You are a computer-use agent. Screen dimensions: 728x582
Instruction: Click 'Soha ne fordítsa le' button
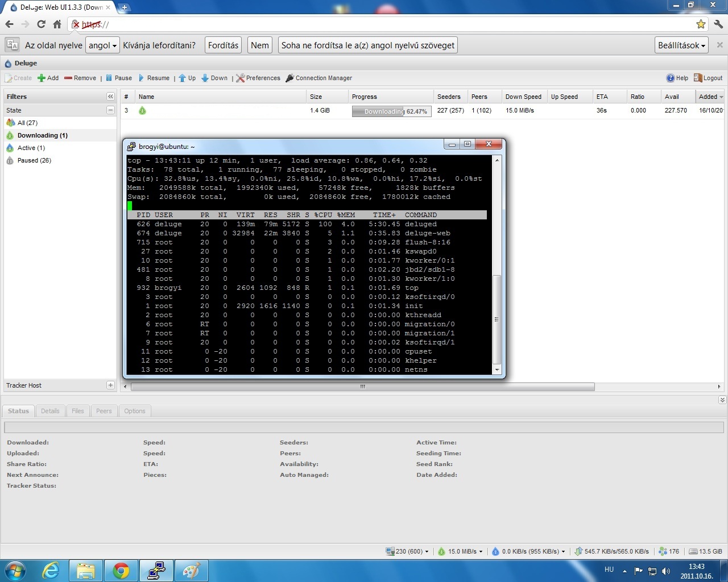[x=368, y=45]
